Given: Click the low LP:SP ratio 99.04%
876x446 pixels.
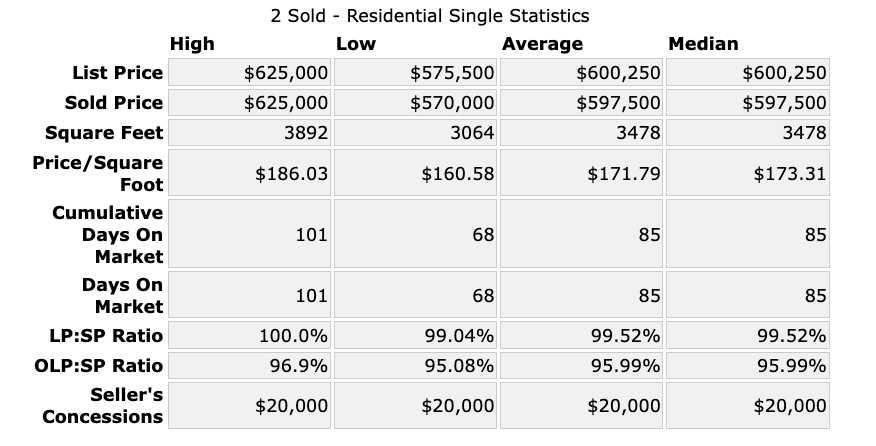Looking at the screenshot, I should (x=459, y=335).
